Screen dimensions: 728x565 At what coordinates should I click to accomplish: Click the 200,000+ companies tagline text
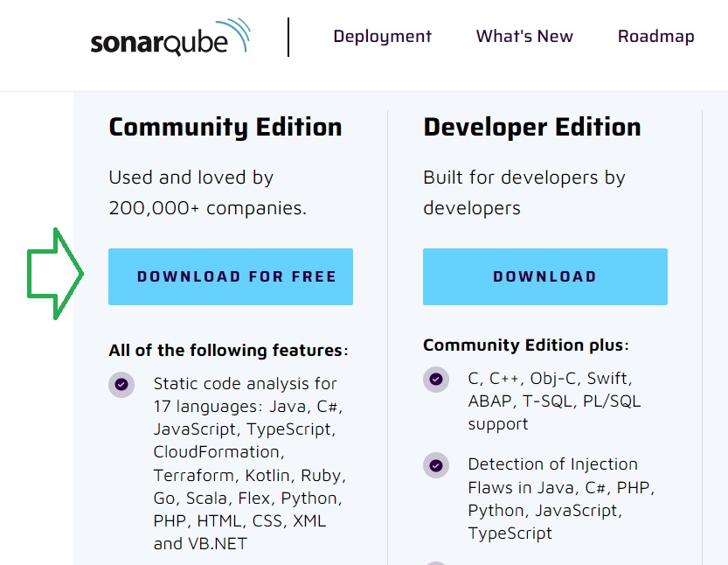207,192
